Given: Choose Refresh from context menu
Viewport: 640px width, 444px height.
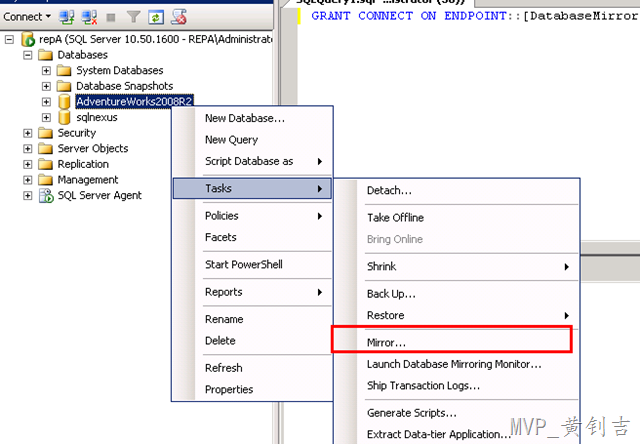Looking at the screenshot, I should 252,368.
